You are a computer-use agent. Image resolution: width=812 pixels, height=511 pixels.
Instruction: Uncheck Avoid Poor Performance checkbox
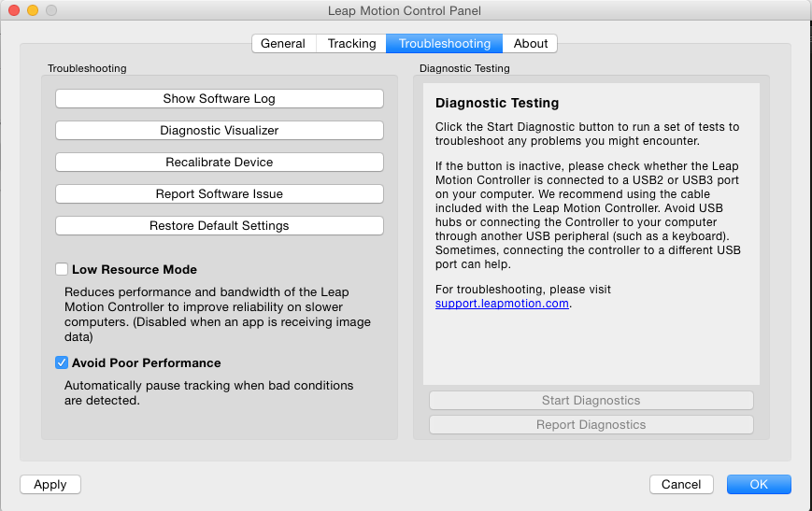click(x=62, y=363)
